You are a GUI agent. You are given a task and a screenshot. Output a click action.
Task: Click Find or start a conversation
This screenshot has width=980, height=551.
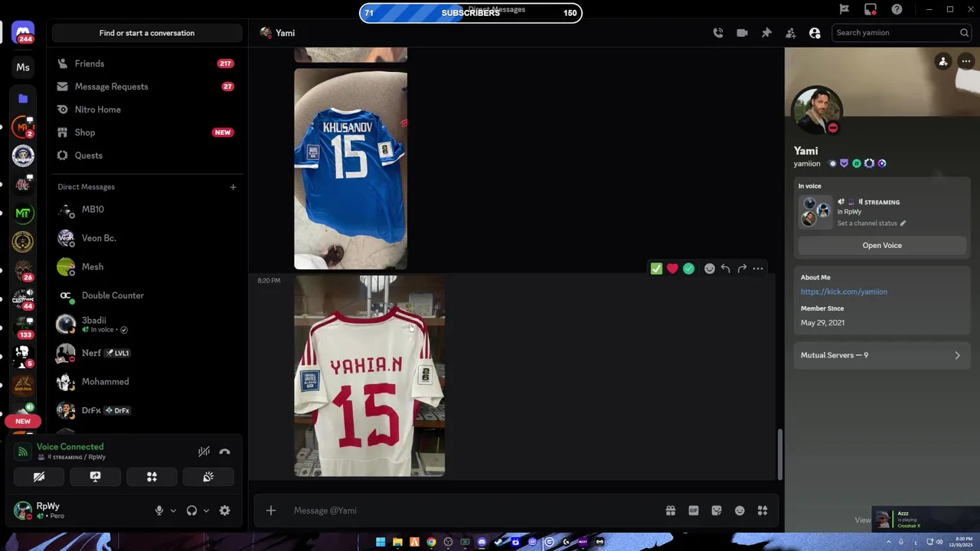pos(147,33)
